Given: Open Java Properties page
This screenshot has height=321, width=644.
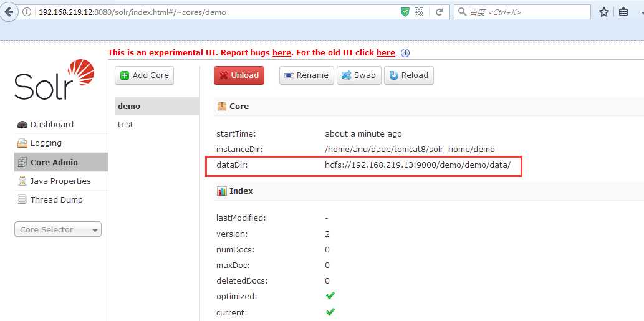Looking at the screenshot, I should point(61,181).
